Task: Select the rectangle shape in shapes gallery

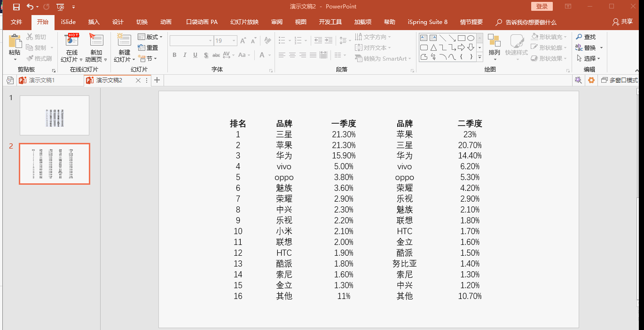Action: click(462, 38)
